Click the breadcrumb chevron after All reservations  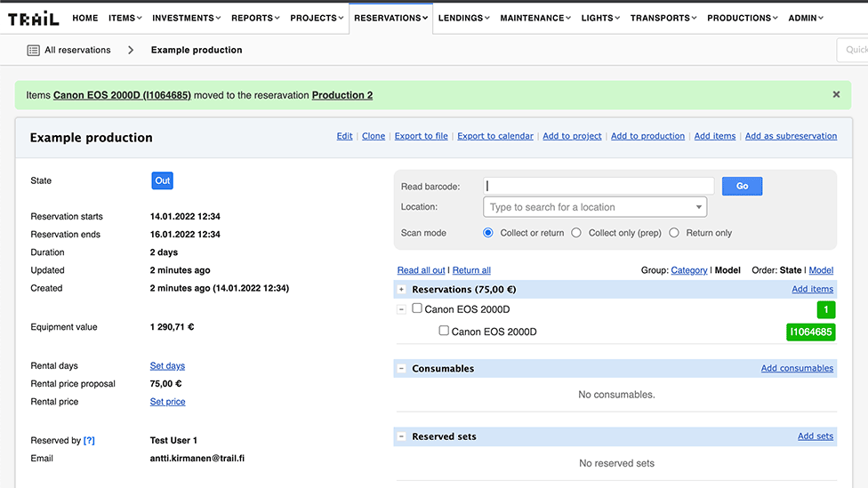(x=131, y=50)
